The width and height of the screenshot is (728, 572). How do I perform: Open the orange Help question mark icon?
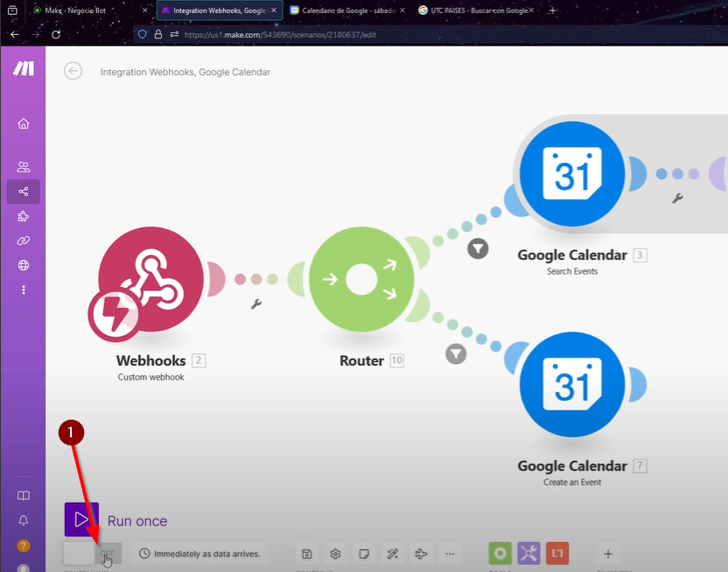click(24, 546)
